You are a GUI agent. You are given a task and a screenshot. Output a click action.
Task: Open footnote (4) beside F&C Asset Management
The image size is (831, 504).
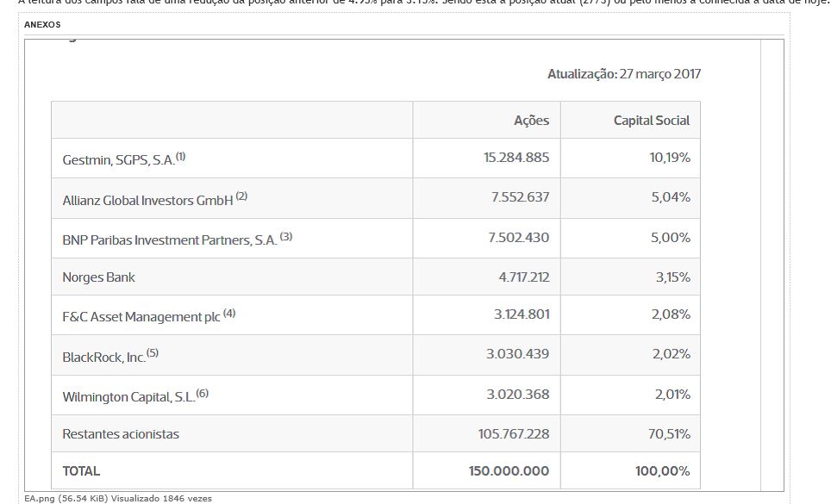(229, 314)
